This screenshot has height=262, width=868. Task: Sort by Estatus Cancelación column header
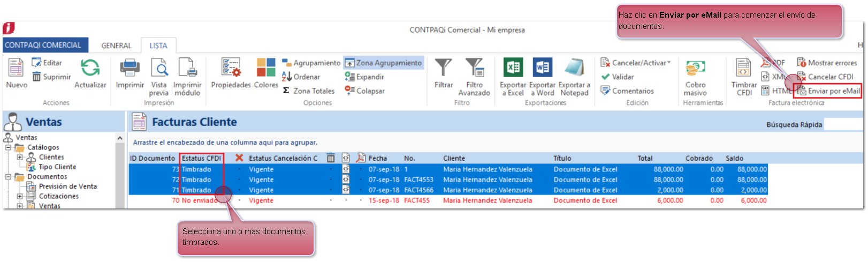[283, 158]
